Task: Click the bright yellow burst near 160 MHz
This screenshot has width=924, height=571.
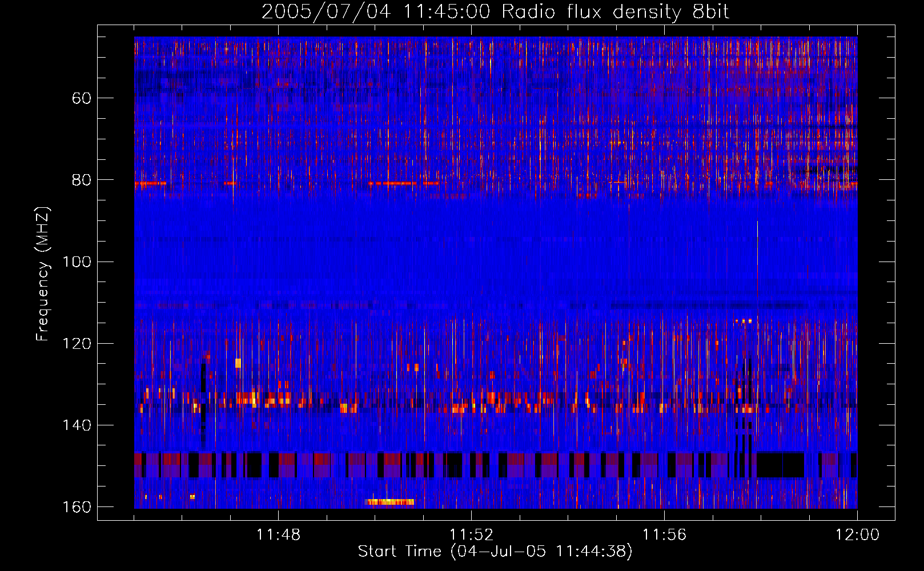Action: point(390,502)
